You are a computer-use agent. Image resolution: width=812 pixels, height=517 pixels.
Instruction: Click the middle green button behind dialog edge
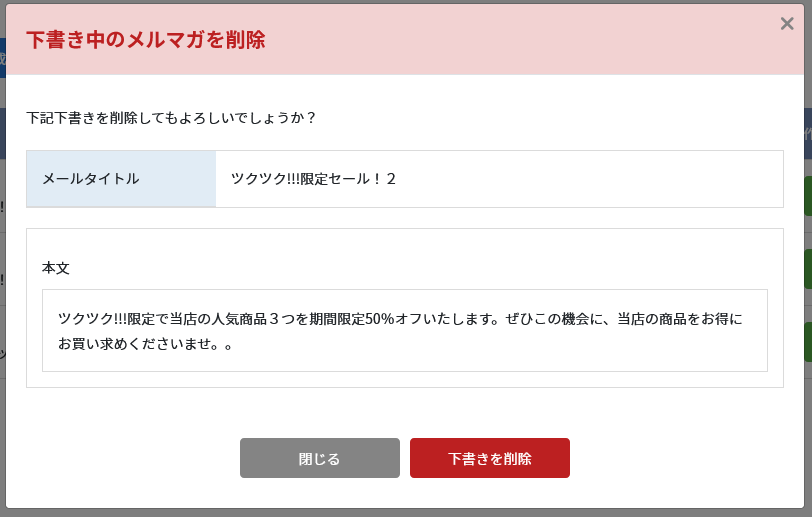[808, 269]
